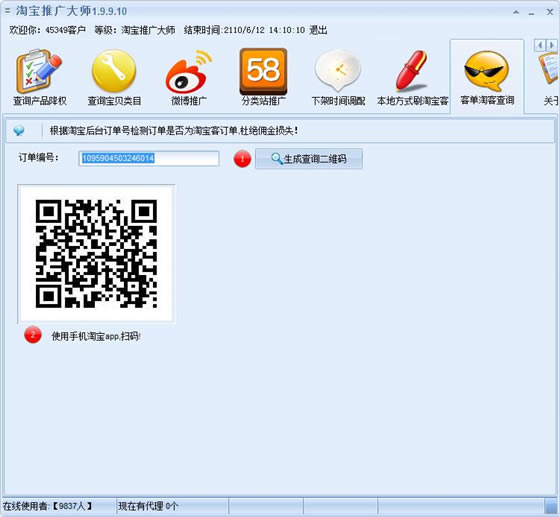Click the 使用手机淘宝app,扫码! instruction text
560x517 pixels.
click(96, 336)
